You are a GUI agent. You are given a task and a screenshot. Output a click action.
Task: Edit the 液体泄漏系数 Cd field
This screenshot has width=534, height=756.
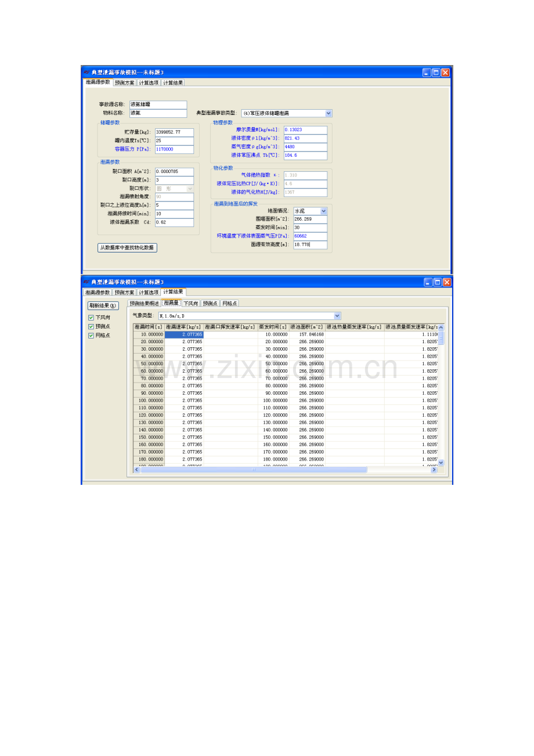click(174, 222)
